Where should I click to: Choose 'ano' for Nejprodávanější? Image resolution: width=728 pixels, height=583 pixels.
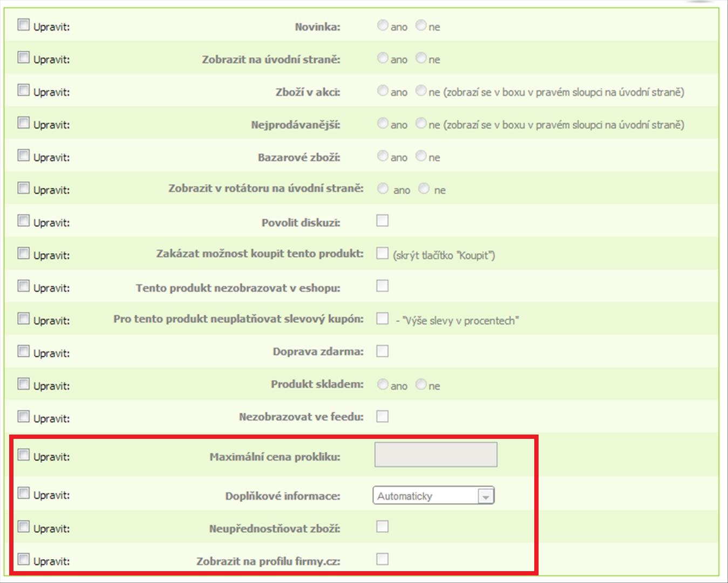(383, 123)
